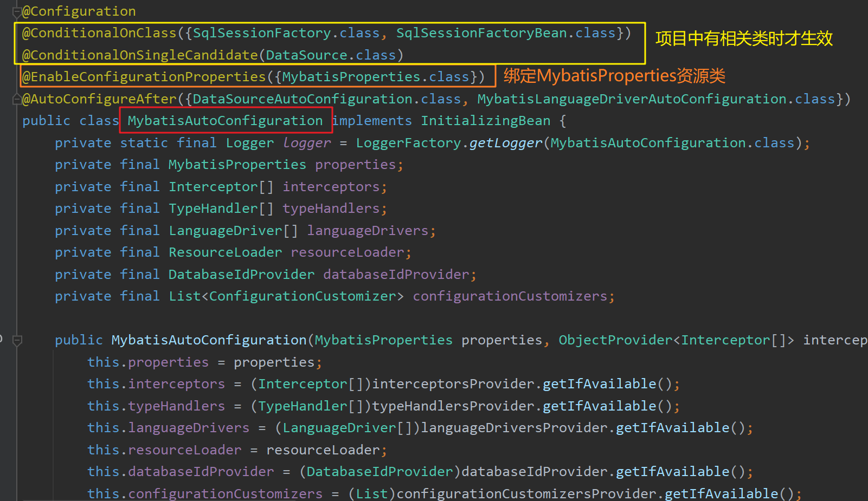Screen dimensions: 868x501
Task: Collapse the fold marker beside @Configuration
Action: (x=17, y=11)
